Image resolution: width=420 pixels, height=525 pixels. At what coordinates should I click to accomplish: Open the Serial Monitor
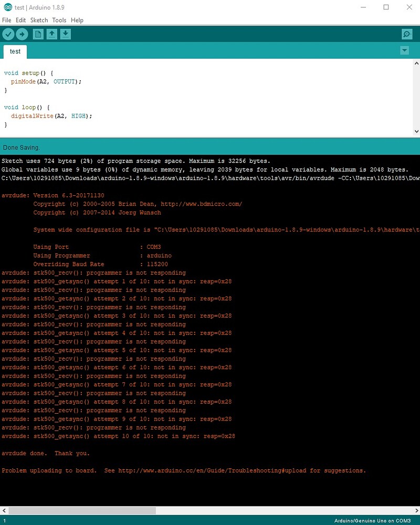coord(406,34)
